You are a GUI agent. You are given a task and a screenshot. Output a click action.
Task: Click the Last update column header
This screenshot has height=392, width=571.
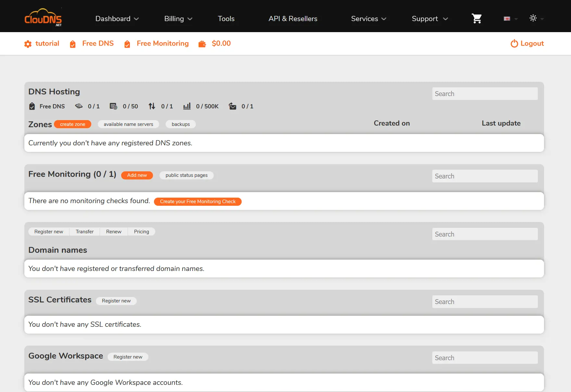pos(501,123)
